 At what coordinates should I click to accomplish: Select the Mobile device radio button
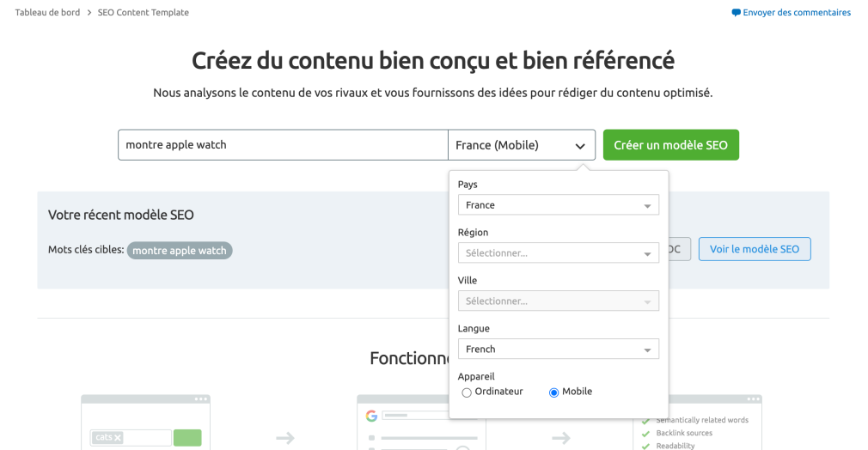coord(553,392)
